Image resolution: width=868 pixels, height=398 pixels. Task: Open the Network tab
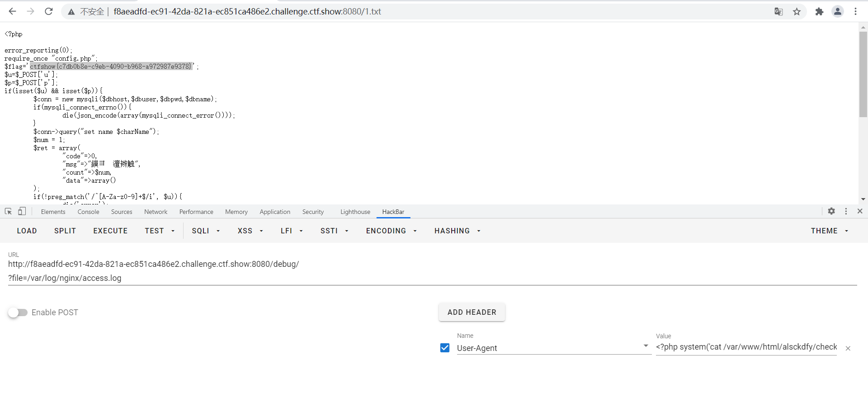156,212
